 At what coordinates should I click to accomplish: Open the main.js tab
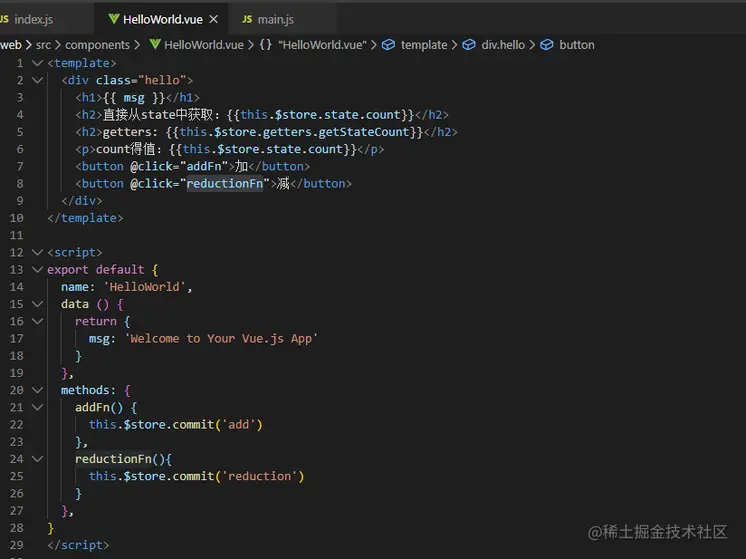tap(275, 20)
